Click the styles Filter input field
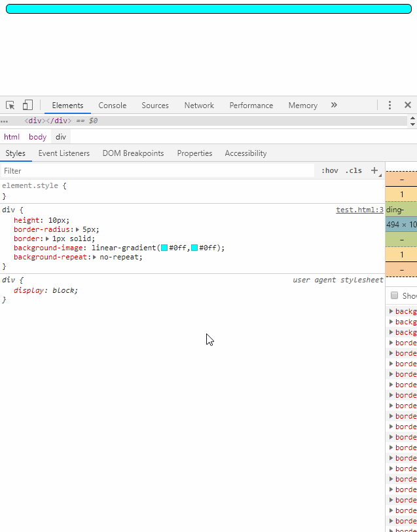The height and width of the screenshot is (532, 417). tap(157, 171)
